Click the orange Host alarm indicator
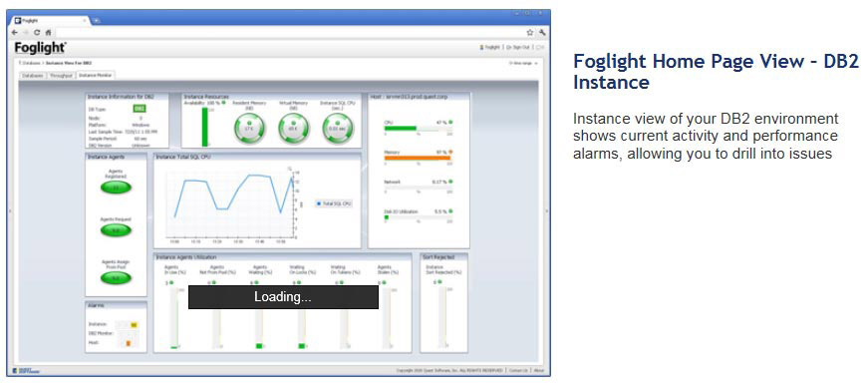Screen dimensions: 868x388 pos(129,343)
